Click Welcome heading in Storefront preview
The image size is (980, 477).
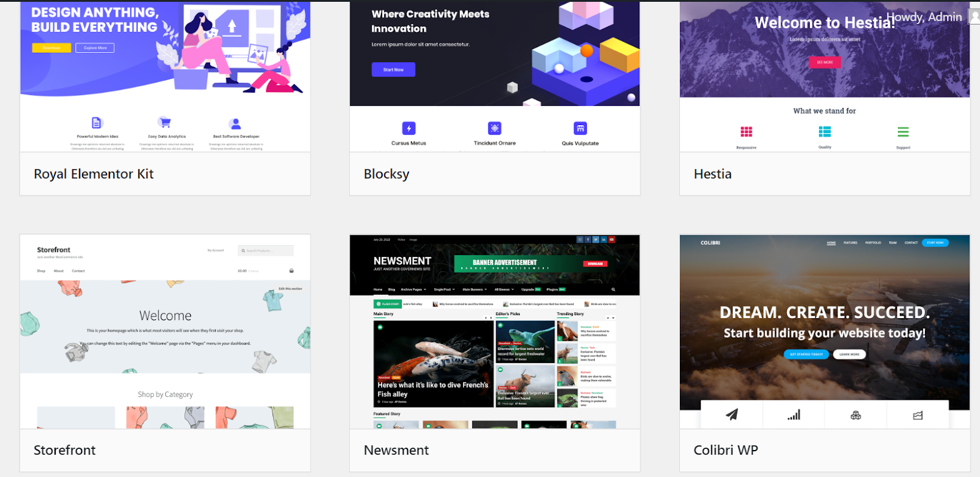(x=165, y=316)
